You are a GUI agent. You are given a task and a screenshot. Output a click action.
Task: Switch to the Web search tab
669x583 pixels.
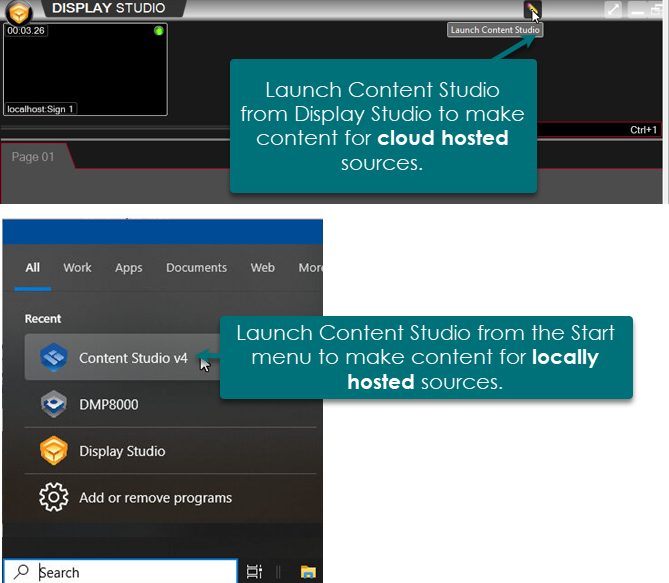[x=262, y=268]
